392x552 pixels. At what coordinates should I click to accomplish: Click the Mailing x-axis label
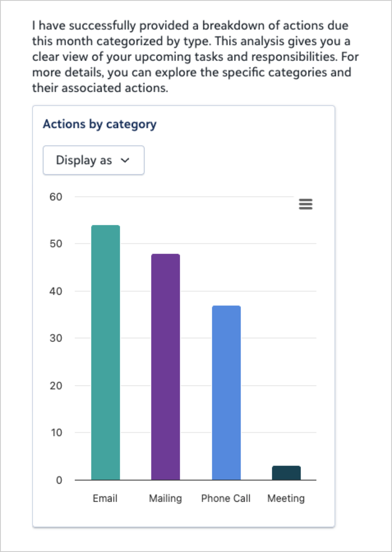tap(165, 498)
